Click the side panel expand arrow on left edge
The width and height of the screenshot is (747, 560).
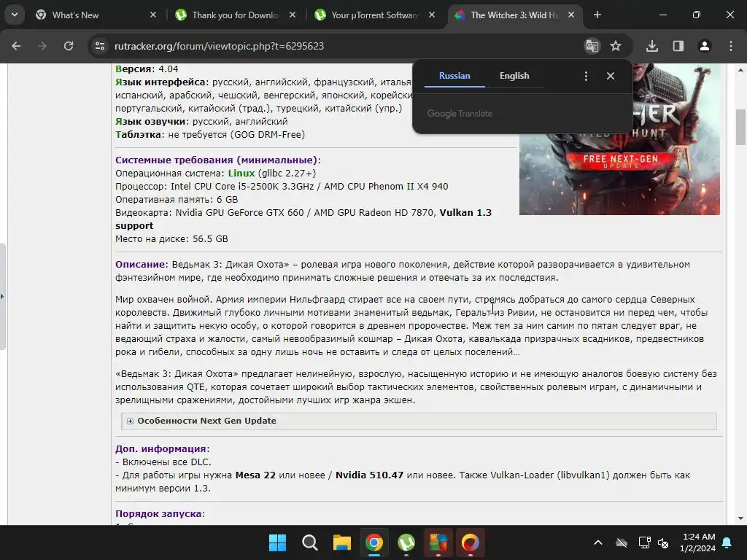pyautogui.click(x=2, y=297)
